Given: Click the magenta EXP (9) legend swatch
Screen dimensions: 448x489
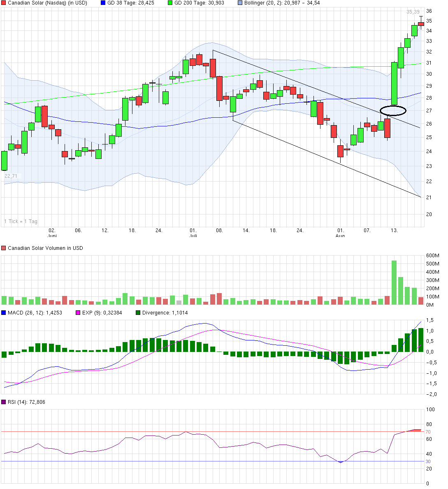Looking at the screenshot, I should pyautogui.click(x=78, y=313).
